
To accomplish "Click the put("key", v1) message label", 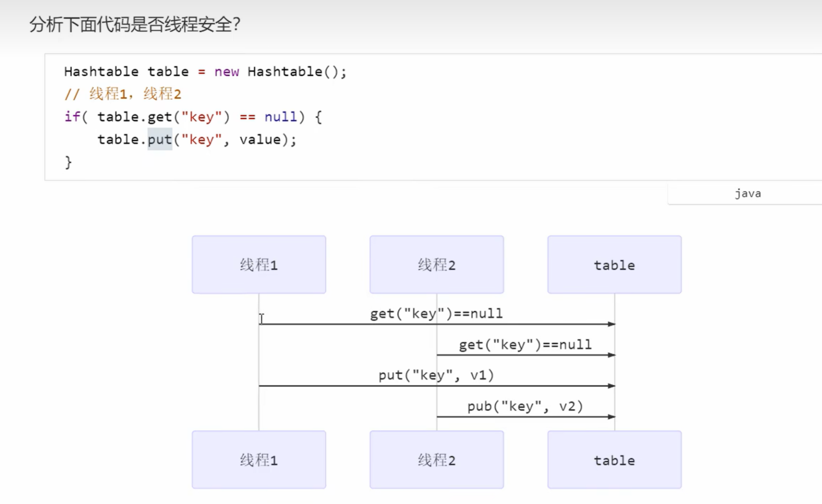I will click(436, 375).
